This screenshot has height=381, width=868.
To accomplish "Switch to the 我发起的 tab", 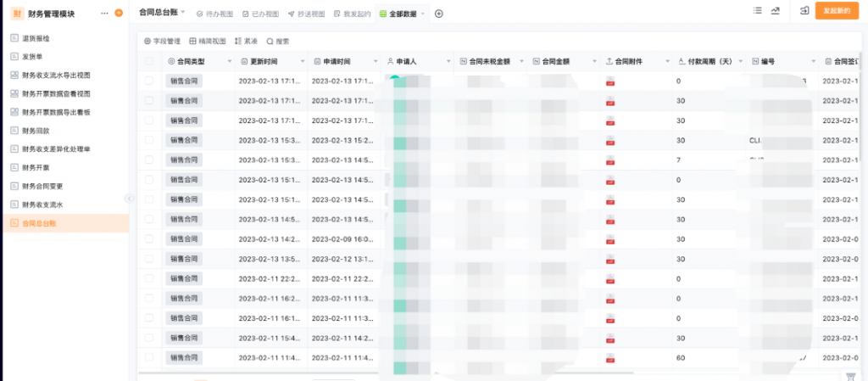I will click(x=353, y=14).
